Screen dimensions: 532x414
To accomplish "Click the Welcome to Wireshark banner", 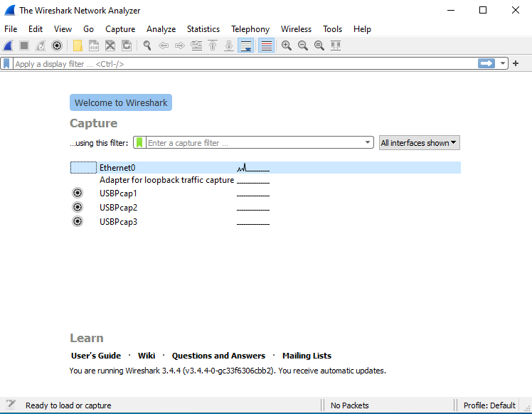I will (x=121, y=102).
